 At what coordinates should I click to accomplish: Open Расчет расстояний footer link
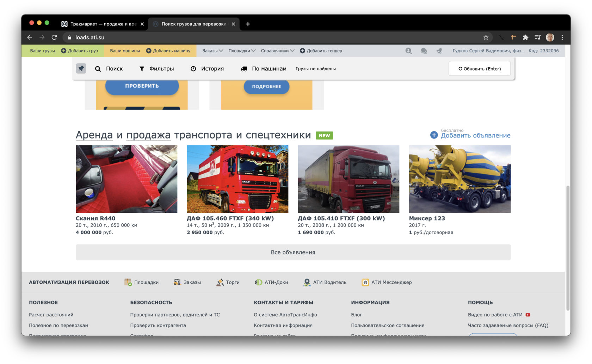[x=51, y=315]
